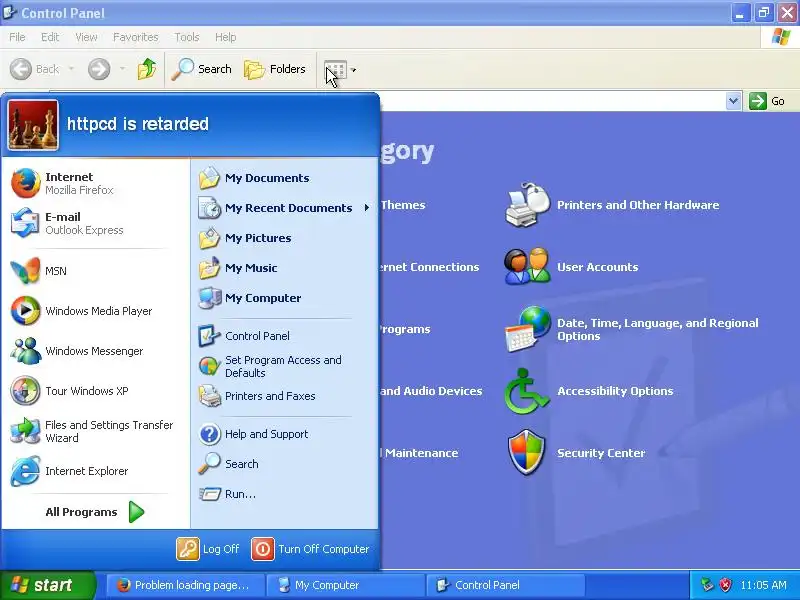
Task: Click the user account chess picture
Action: 33,125
